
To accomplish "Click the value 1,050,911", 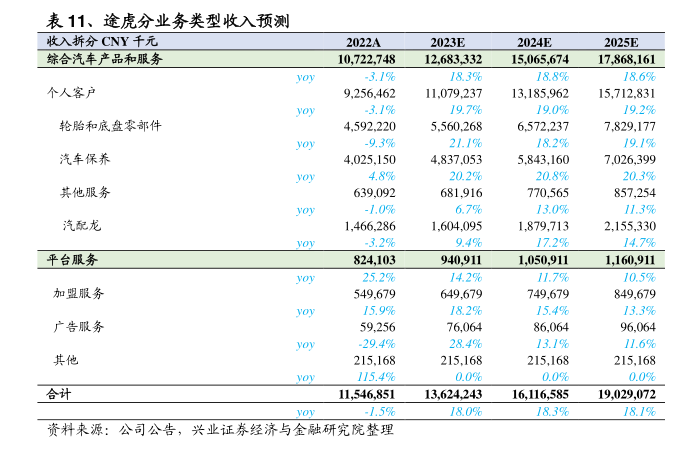I will 543,260.
